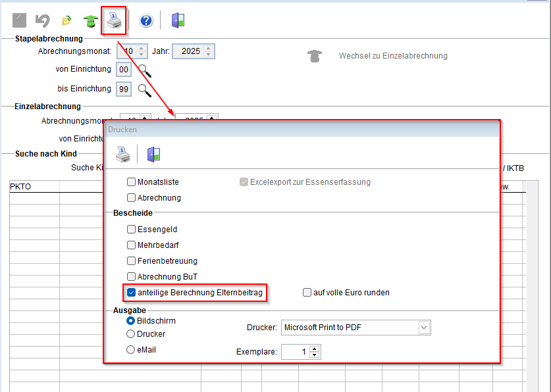Screen dimensions: 551x392
Task: Increase Jahr value in Stapelabrechnung
Action: point(209,48)
